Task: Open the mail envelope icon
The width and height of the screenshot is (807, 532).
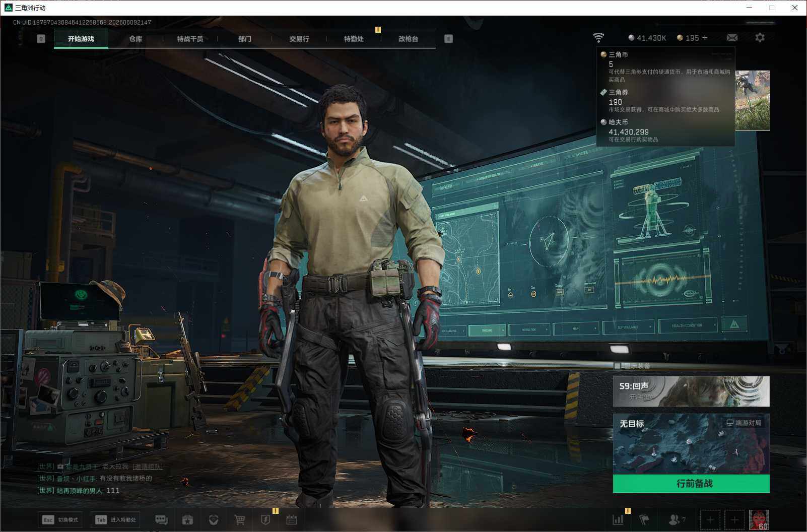Action: pos(732,38)
